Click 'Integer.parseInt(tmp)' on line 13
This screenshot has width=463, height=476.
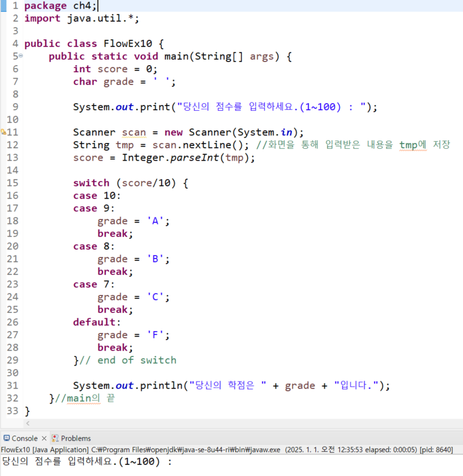pyautogui.click(x=185, y=158)
